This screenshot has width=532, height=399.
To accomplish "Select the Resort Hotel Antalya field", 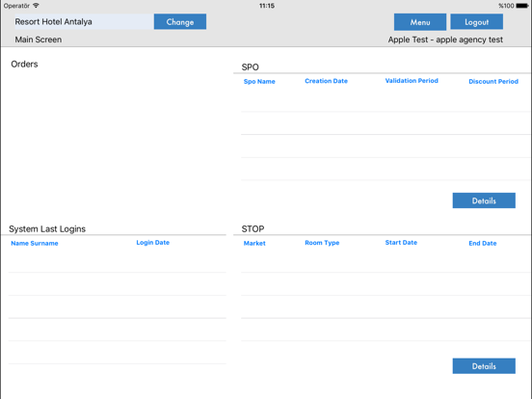I will pos(84,22).
